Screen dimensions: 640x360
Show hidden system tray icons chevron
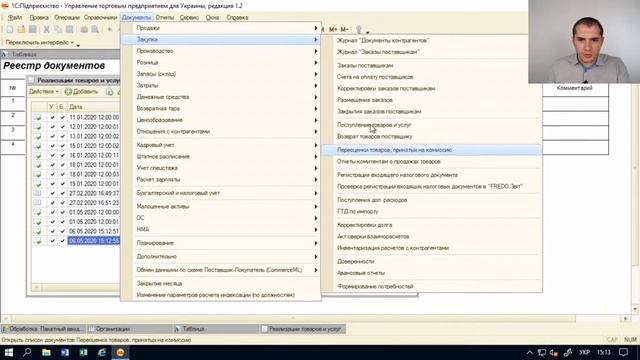(529, 352)
